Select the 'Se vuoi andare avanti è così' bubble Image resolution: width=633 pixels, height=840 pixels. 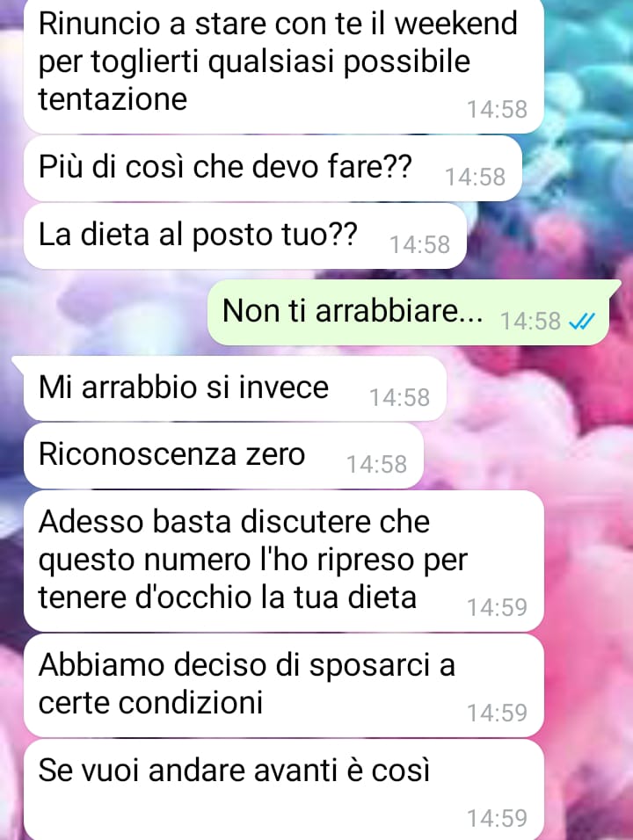click(284, 789)
